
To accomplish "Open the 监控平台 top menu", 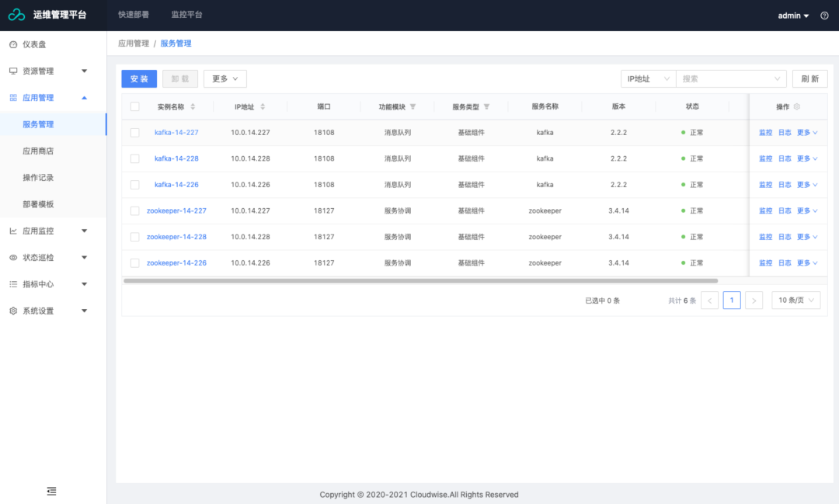I will point(186,15).
